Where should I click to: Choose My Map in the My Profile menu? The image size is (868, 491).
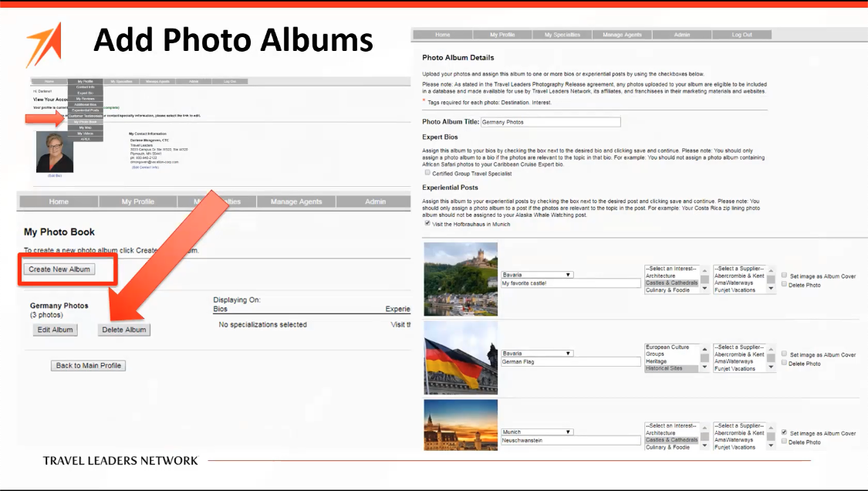pyautogui.click(x=85, y=127)
